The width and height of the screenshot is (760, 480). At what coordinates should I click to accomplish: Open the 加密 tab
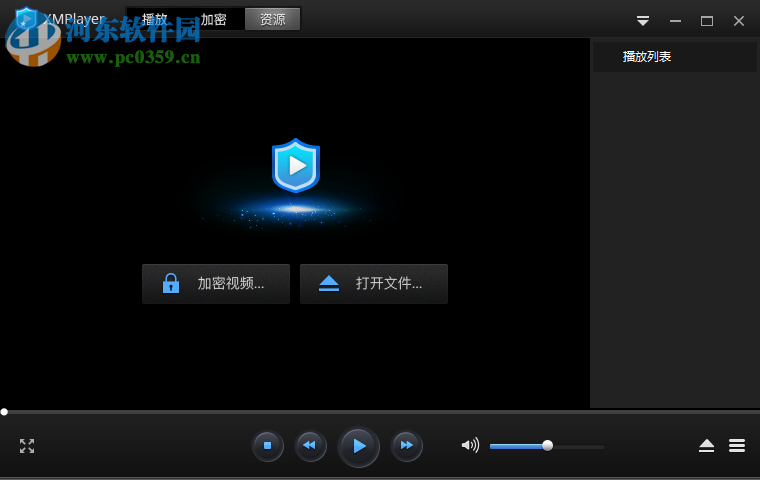tap(214, 19)
